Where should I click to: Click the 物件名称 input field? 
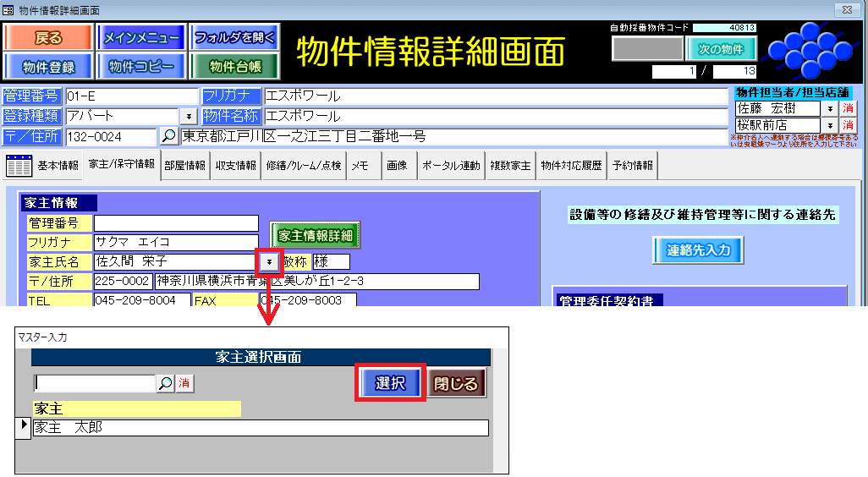pos(495,116)
